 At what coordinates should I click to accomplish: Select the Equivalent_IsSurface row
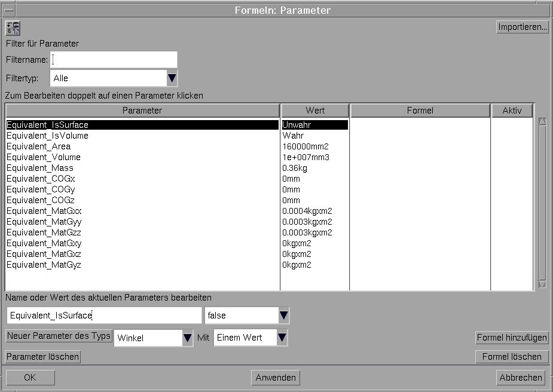click(x=142, y=125)
